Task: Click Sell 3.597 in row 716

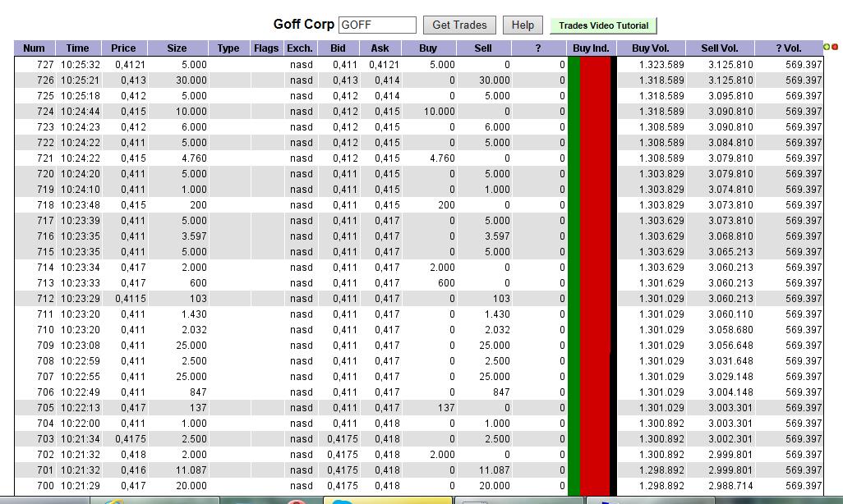Action: point(497,236)
